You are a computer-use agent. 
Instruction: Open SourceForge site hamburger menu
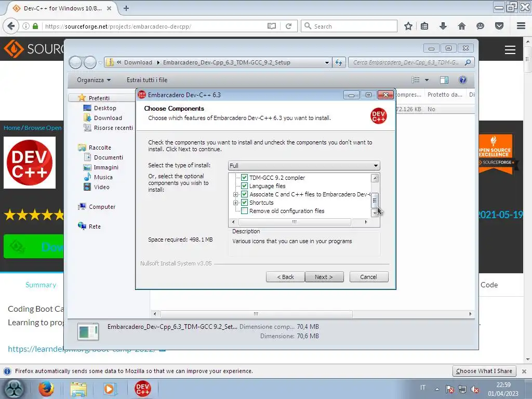(x=510, y=49)
